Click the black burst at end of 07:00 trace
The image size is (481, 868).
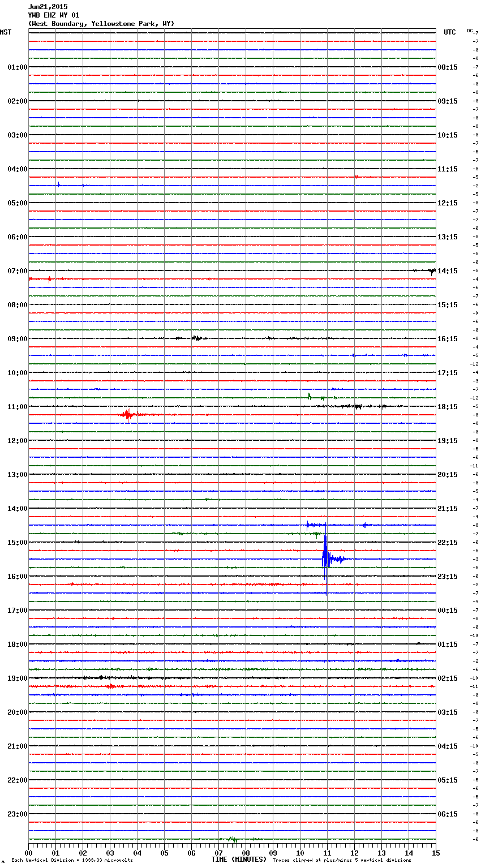click(431, 271)
